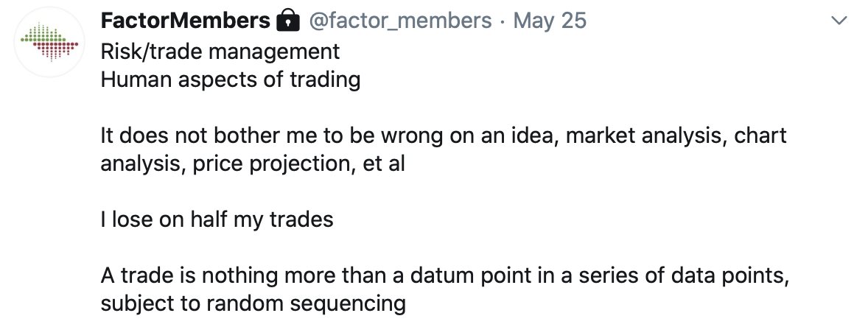The image size is (868, 327).
Task: Open the tweet permalink dated May 25
Action: (x=550, y=21)
